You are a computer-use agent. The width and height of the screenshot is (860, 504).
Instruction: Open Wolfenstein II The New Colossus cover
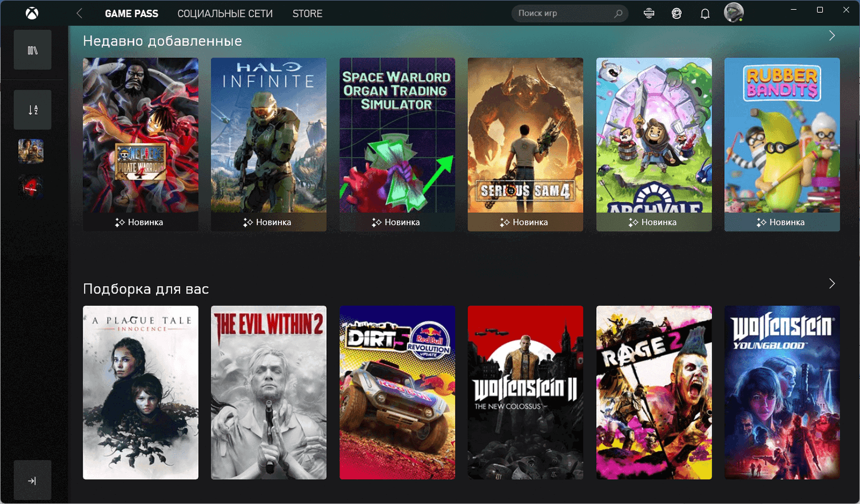tap(526, 392)
